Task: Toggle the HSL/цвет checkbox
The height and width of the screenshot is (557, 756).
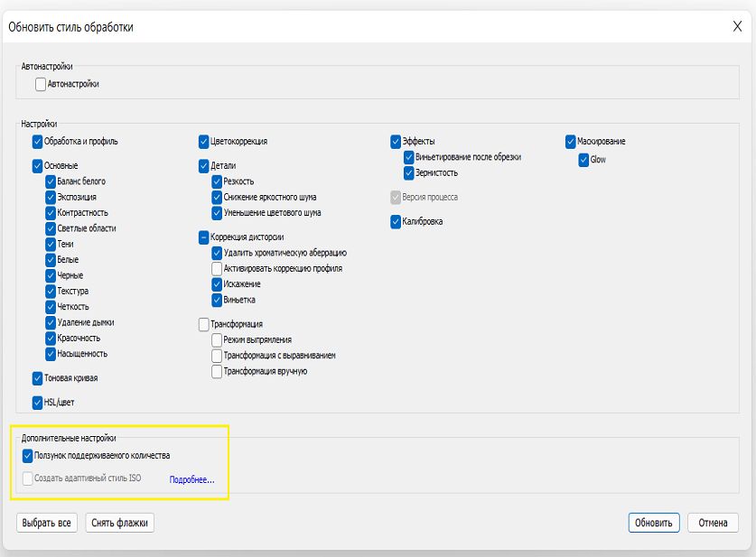Action: (x=38, y=403)
